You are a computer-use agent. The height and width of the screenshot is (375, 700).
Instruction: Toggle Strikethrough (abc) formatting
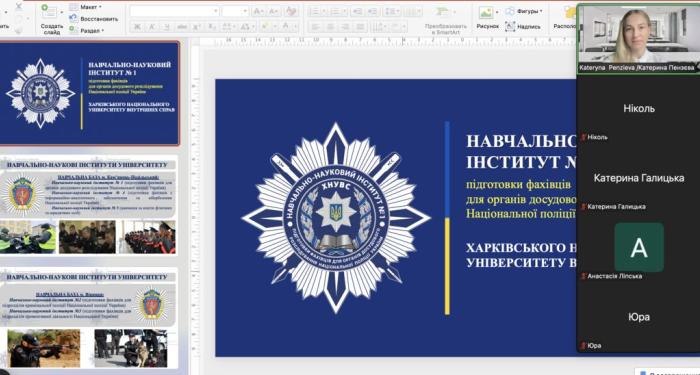click(182, 26)
